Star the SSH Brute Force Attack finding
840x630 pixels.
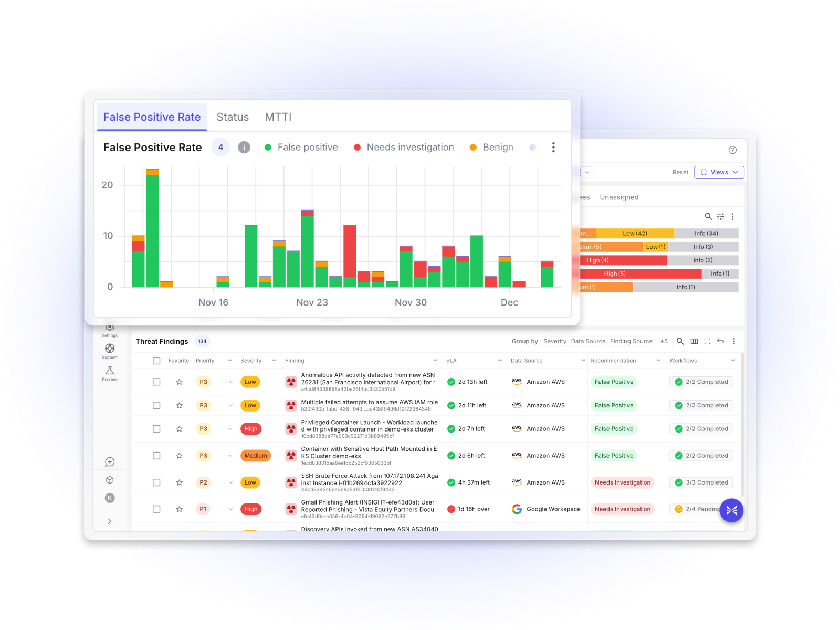[180, 482]
